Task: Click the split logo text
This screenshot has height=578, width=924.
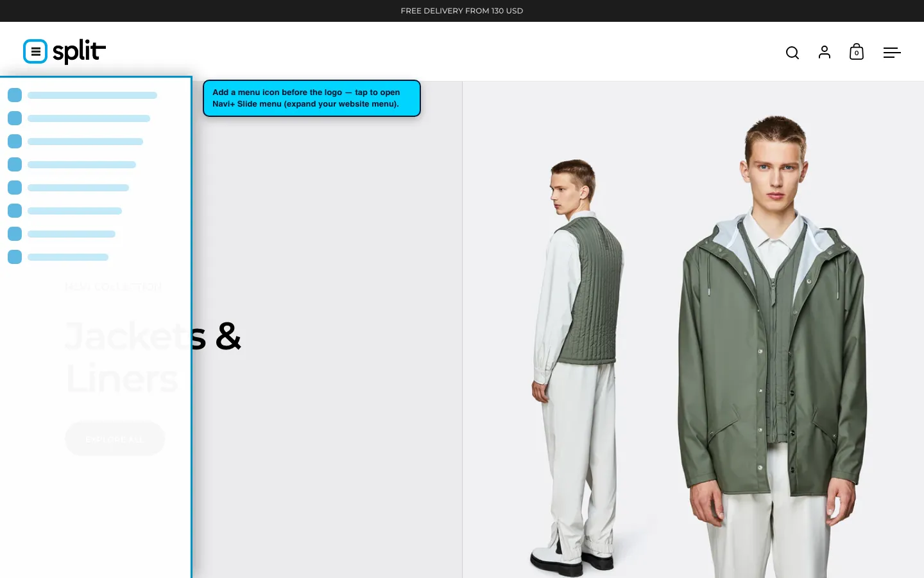Action: point(79,51)
